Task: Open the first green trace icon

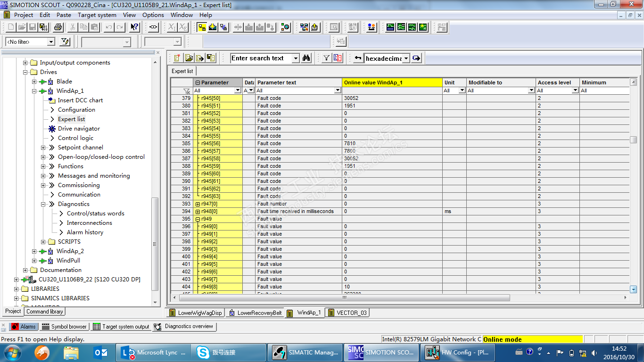Action: tap(390, 27)
